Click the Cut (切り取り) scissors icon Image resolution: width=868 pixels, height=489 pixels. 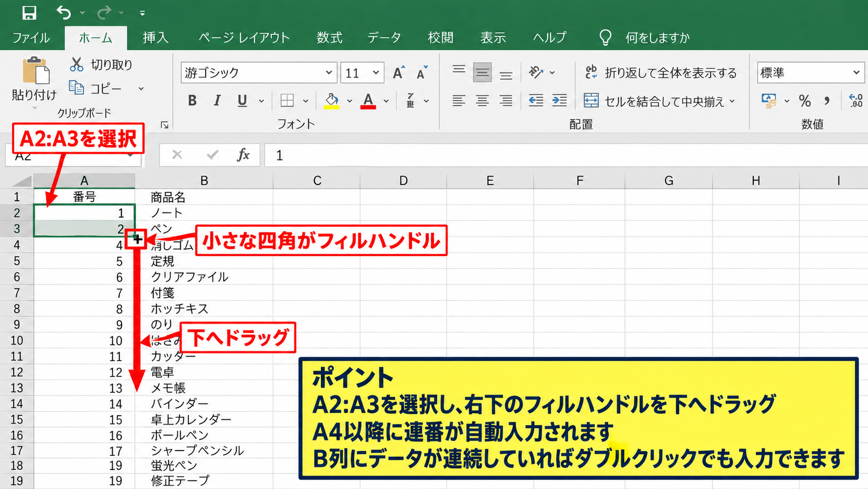77,64
